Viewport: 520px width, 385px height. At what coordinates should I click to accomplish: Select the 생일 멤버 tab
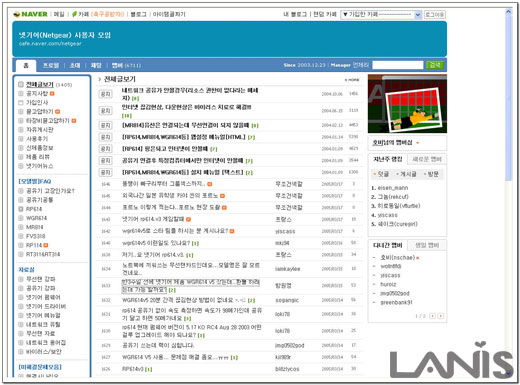(x=427, y=245)
